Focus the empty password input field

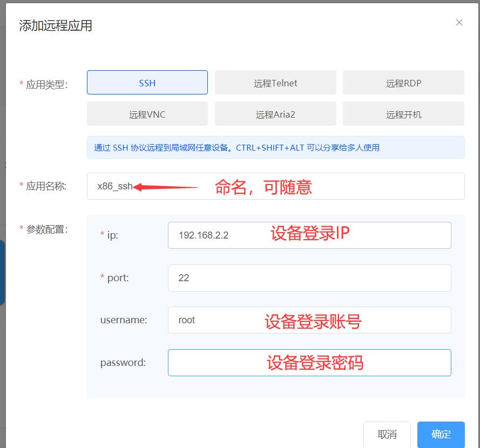tap(309, 363)
